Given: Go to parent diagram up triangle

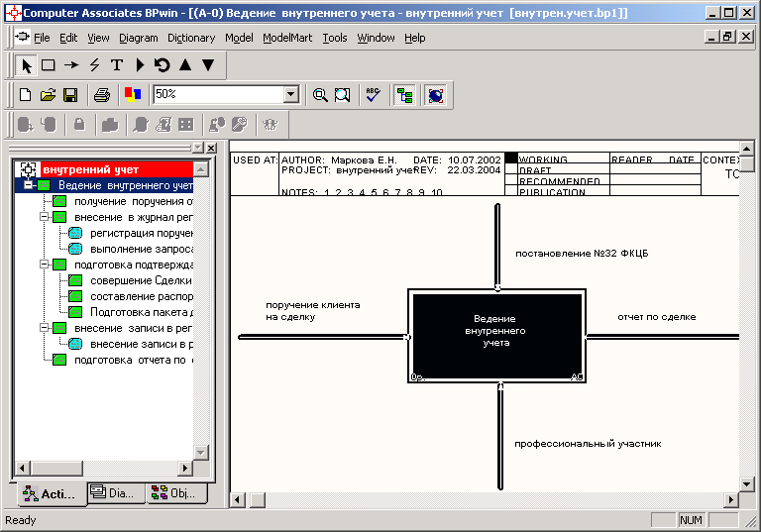Looking at the screenshot, I should (x=185, y=65).
